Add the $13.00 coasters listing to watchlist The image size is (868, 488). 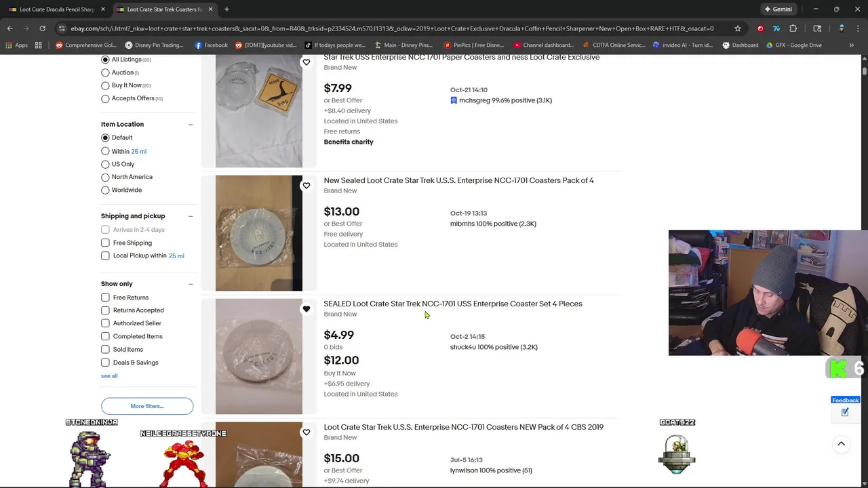coord(307,186)
